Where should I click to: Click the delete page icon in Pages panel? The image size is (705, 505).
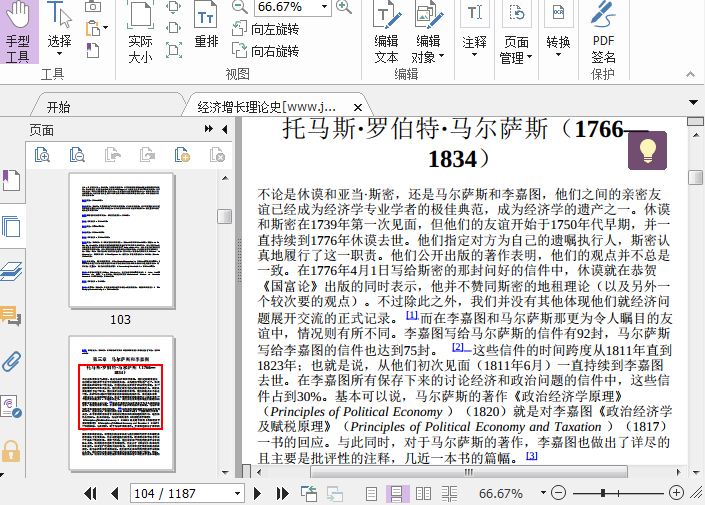tap(217, 155)
